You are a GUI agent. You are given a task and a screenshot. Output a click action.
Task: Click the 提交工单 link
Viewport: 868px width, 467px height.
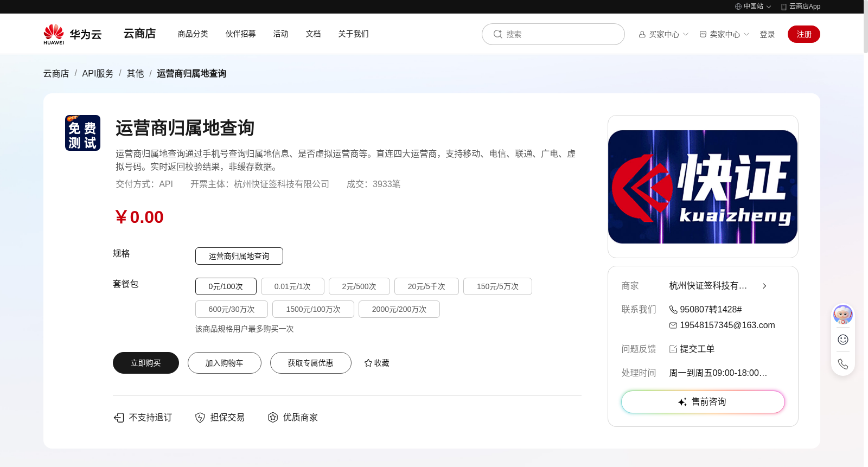click(697, 349)
